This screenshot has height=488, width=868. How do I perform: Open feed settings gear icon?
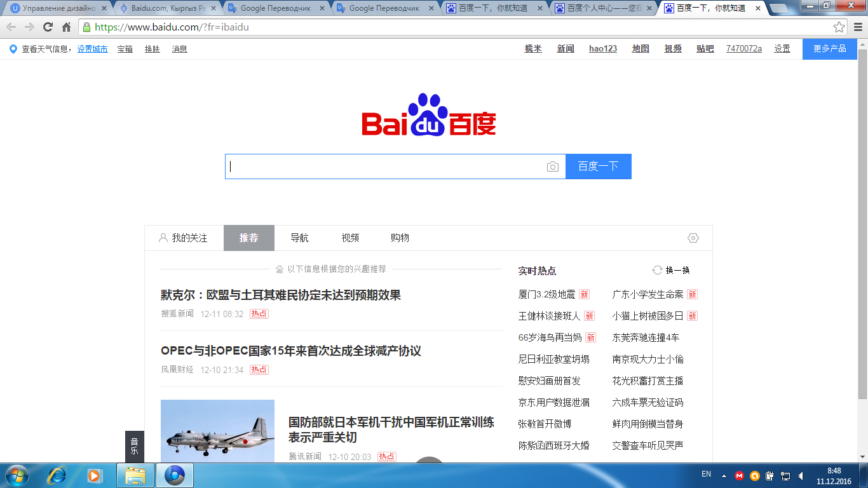coord(693,238)
